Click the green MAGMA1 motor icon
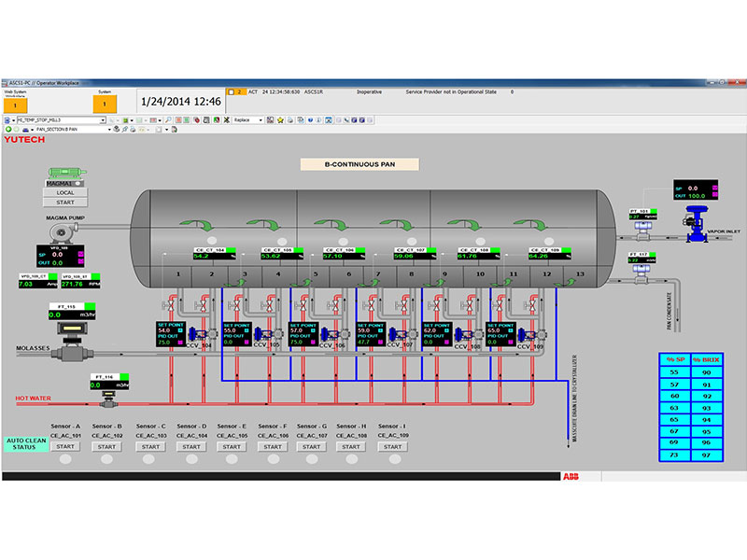This screenshot has height=560, width=747. [x=66, y=173]
